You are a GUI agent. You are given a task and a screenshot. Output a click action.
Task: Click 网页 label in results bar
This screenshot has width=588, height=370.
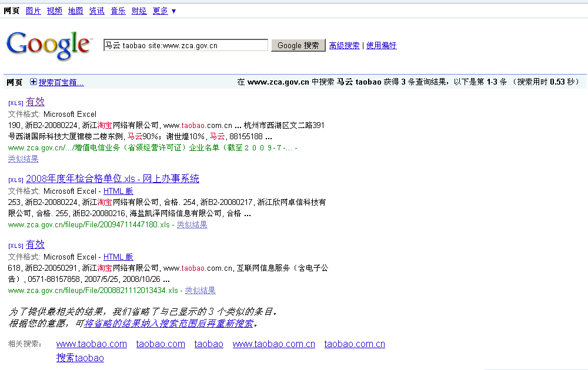[x=14, y=82]
